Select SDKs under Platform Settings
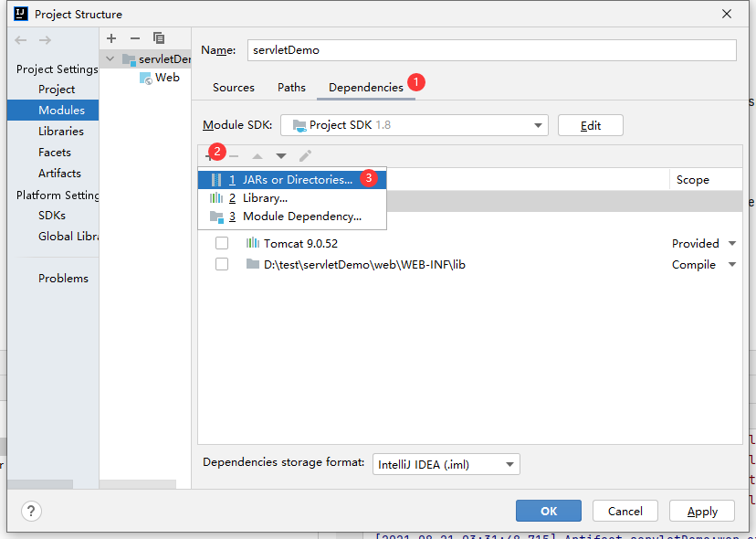The width and height of the screenshot is (756, 539). [53, 216]
